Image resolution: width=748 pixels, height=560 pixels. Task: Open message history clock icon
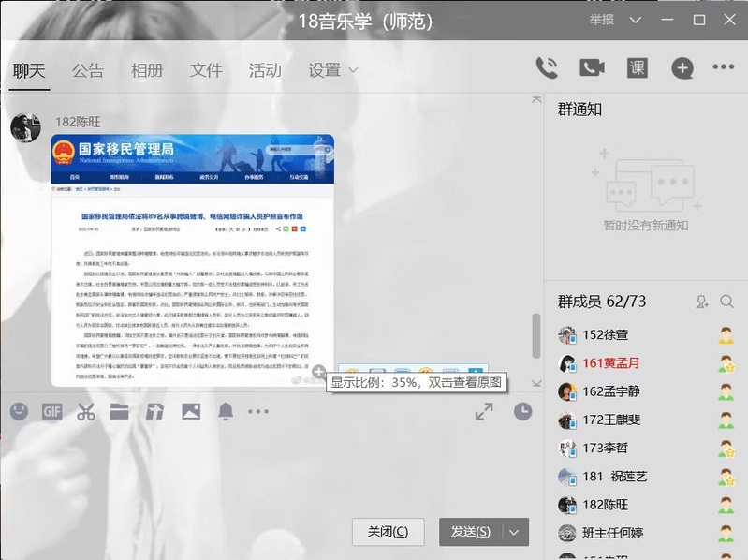pyautogui.click(x=522, y=411)
